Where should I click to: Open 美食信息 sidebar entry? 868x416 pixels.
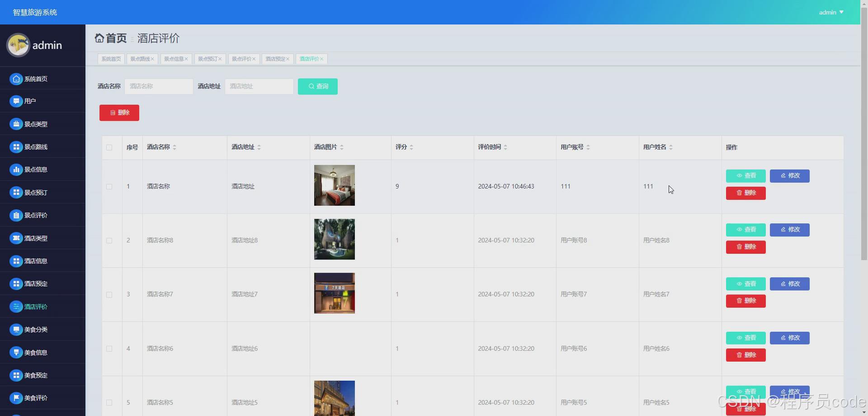coord(42,352)
